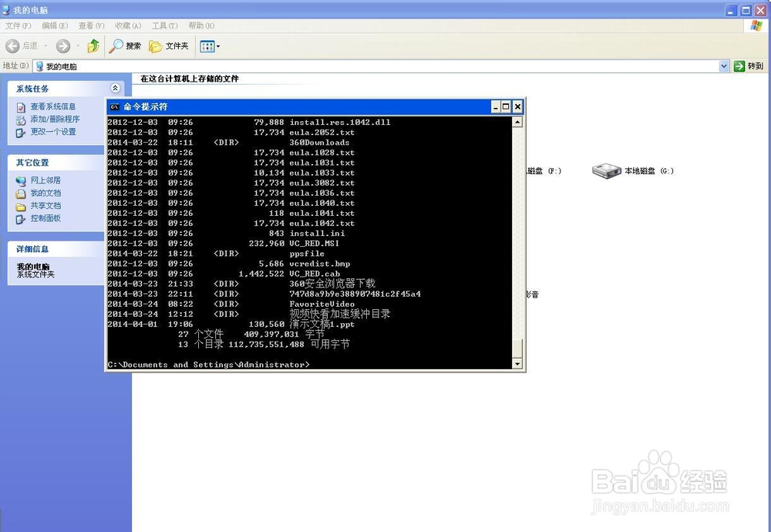Image resolution: width=771 pixels, height=532 pixels.
Task: Click the Back arrow toolbar button
Action: [12, 46]
